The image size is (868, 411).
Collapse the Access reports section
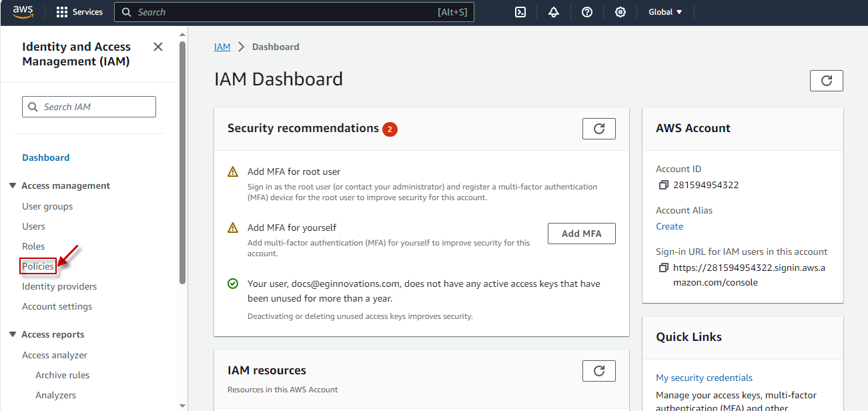(13, 334)
